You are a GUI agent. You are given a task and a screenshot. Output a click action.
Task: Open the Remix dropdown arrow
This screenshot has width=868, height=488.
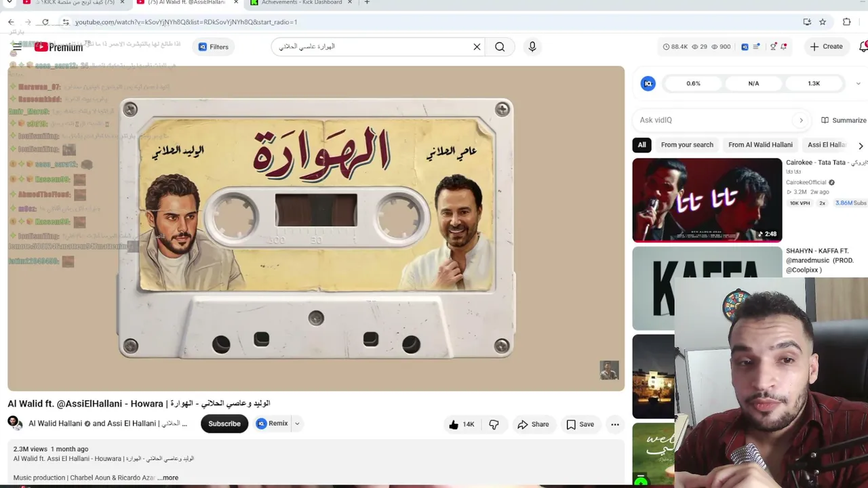tap(296, 424)
